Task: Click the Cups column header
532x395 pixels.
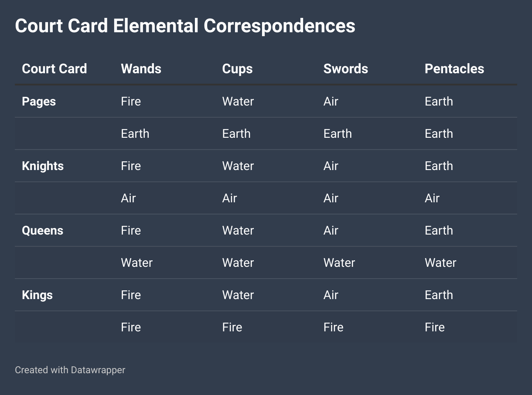Action: coord(237,69)
